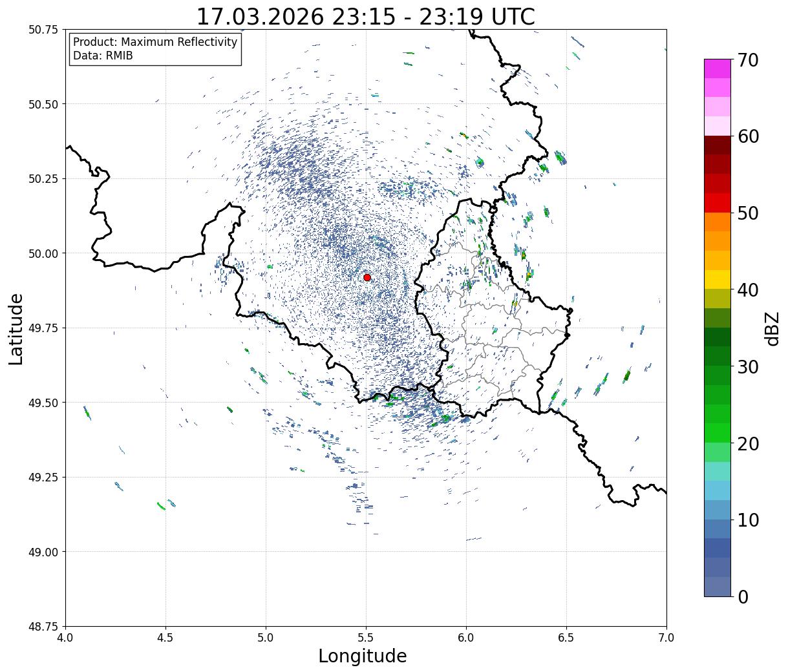Image resolution: width=788 pixels, height=672 pixels.
Task: Click the longitude tick label 6.5
Action: tap(566, 638)
